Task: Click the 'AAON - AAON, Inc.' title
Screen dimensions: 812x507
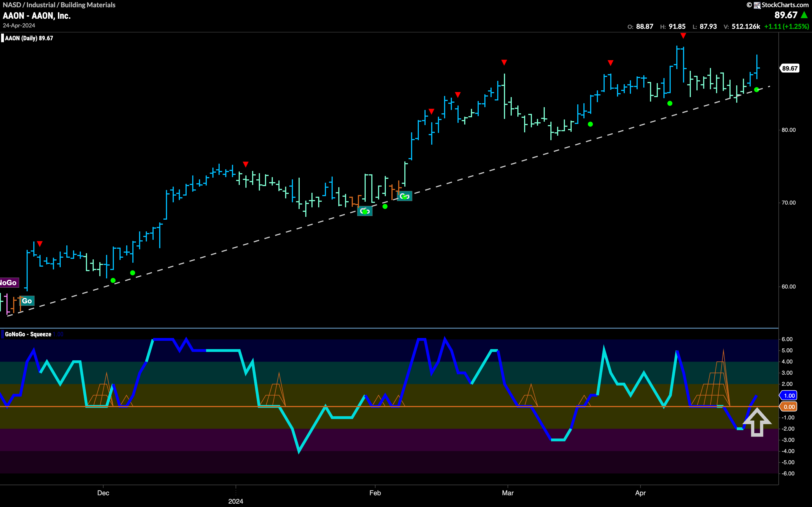Action: tap(37, 16)
